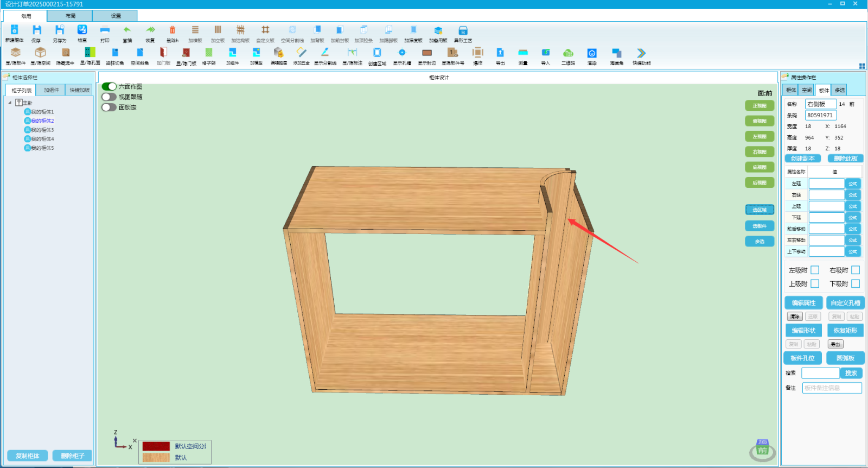Click the 显/隐孔面 toolbar icon
Screen dimensions: 868x468
click(x=90, y=53)
